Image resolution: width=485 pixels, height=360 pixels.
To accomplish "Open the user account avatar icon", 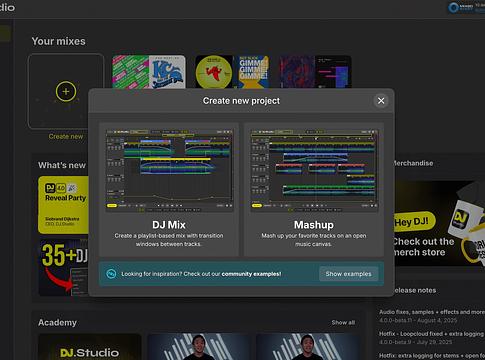I will point(453,7).
